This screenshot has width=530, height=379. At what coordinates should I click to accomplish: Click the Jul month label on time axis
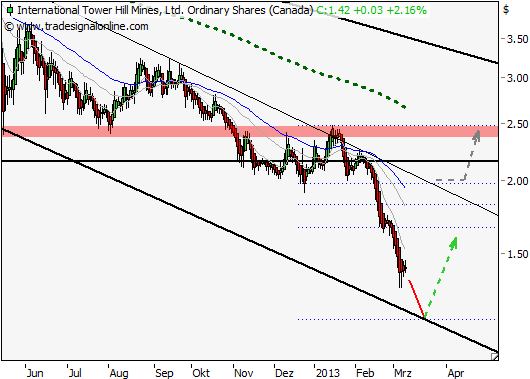click(x=75, y=373)
